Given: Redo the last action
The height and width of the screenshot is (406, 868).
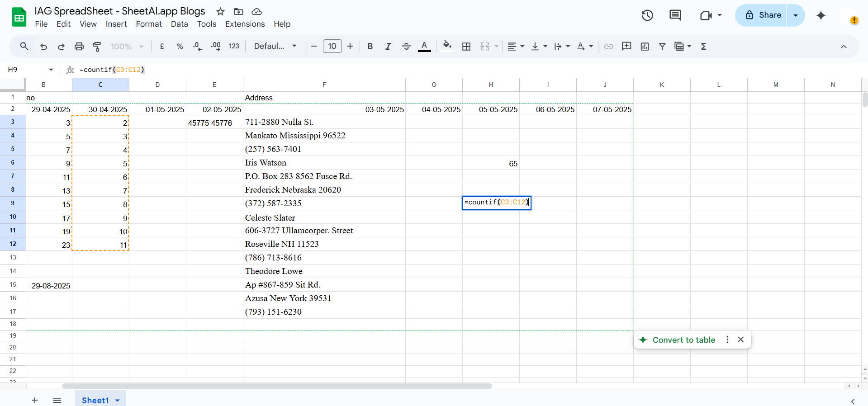Looking at the screenshot, I should (61, 46).
